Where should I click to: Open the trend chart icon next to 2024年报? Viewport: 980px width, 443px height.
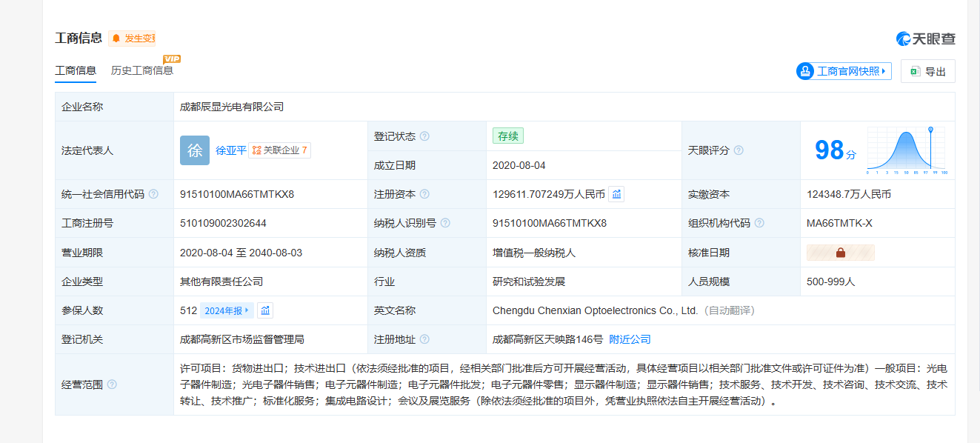[x=265, y=310]
